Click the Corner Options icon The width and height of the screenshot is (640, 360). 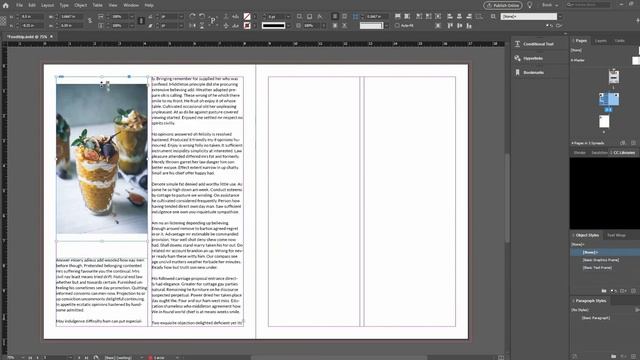pyautogui.click(x=356, y=16)
